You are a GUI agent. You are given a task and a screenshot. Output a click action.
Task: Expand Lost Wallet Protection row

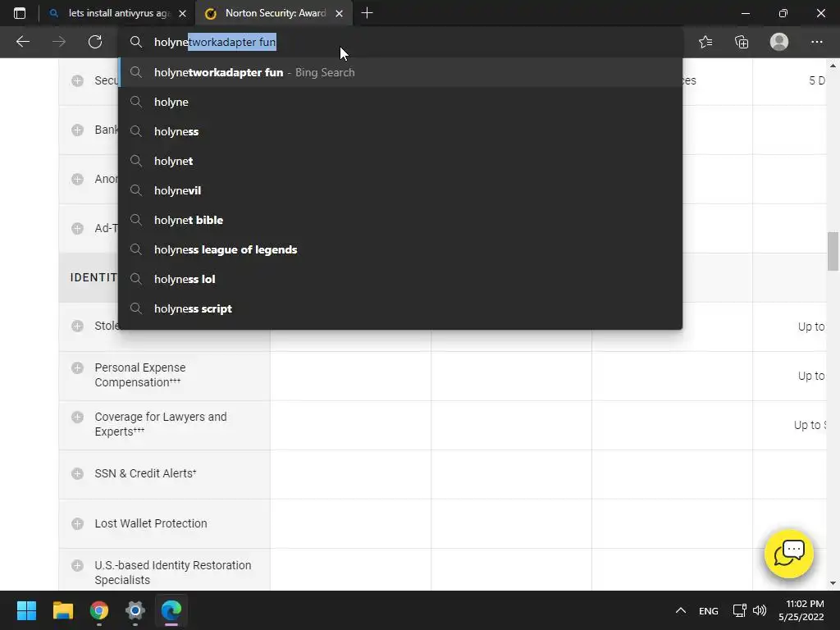(x=78, y=523)
